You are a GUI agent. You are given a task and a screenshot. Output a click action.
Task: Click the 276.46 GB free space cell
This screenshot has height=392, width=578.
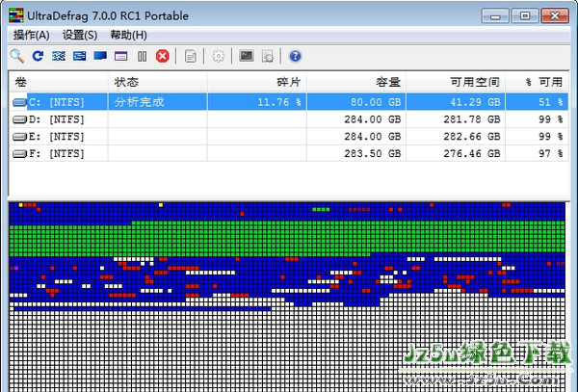(456, 153)
